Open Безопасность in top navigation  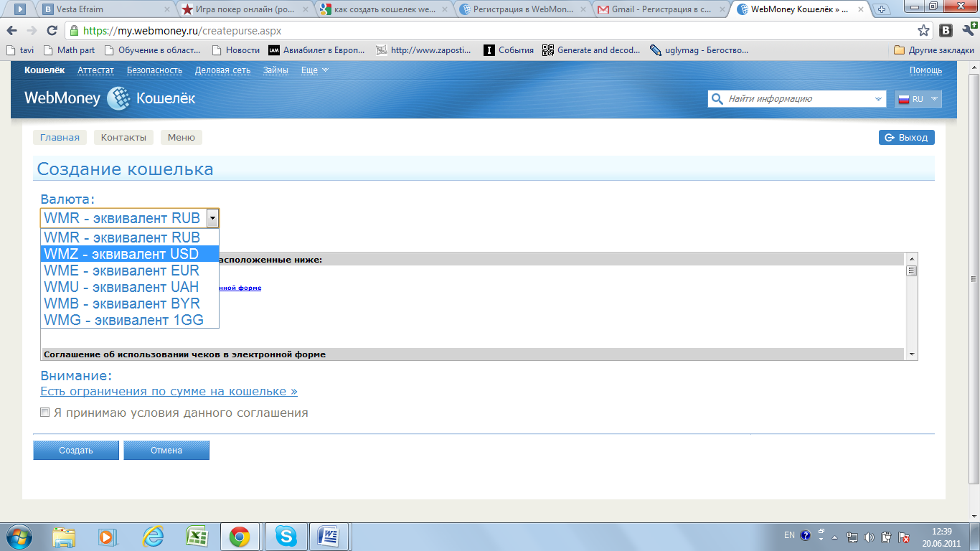click(154, 70)
